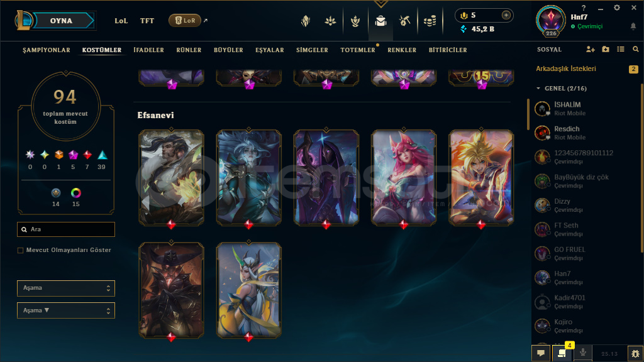Open the Collection briefcase icon

pos(380,21)
